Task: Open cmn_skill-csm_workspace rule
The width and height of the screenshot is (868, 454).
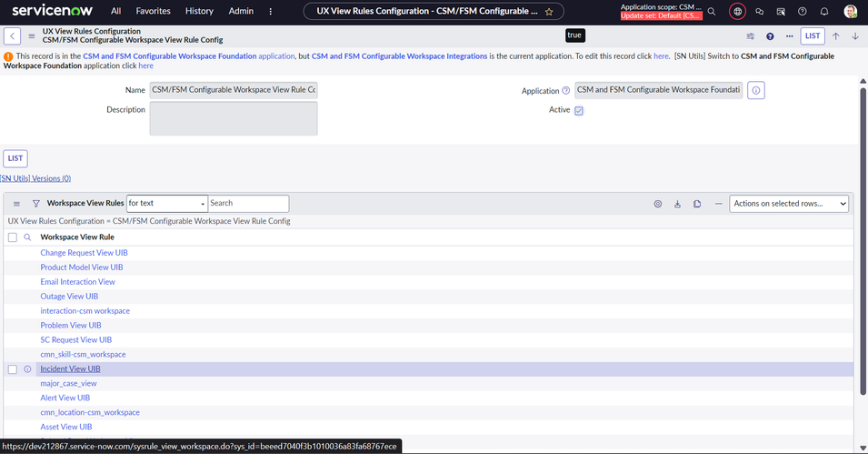Action: coord(83,354)
